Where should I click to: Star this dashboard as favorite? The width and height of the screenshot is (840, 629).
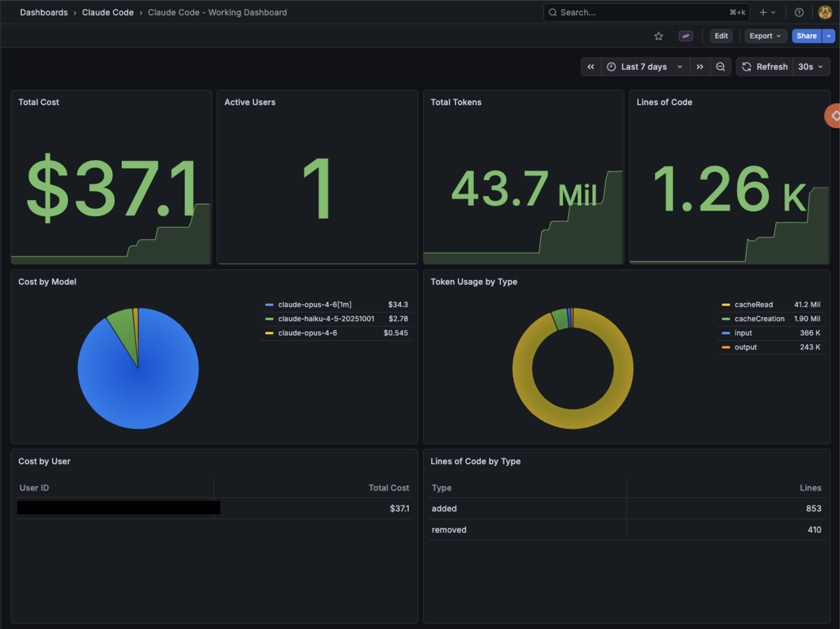(658, 36)
